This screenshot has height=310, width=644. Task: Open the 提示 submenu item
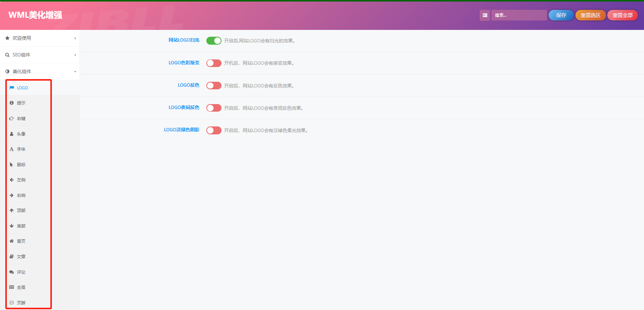point(40,103)
